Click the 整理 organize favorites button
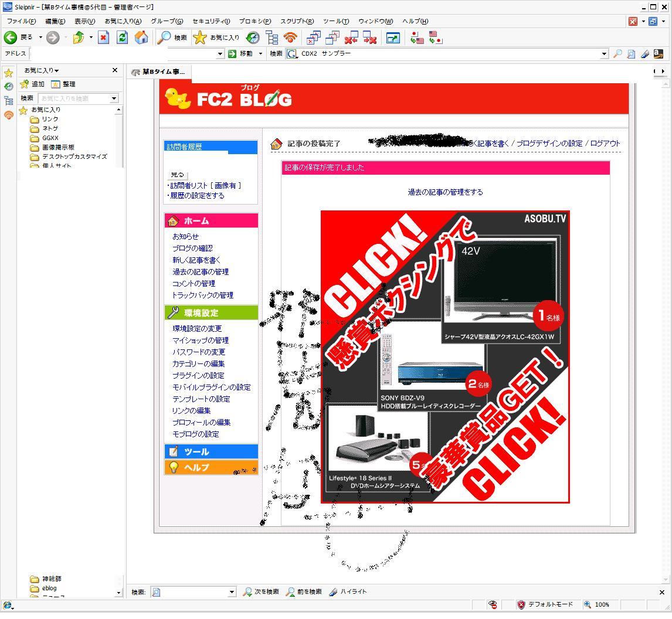Screen dimensions: 672x619 [63, 84]
